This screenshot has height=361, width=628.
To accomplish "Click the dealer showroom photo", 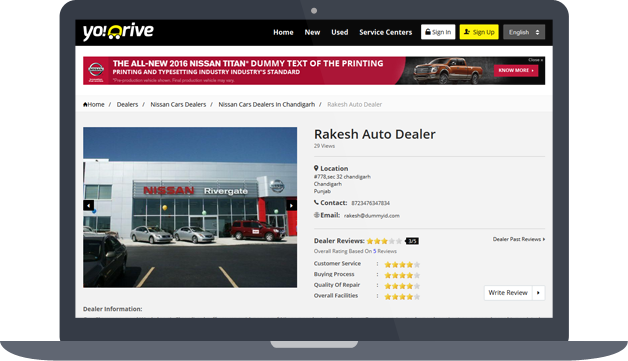I will pyautogui.click(x=190, y=207).
